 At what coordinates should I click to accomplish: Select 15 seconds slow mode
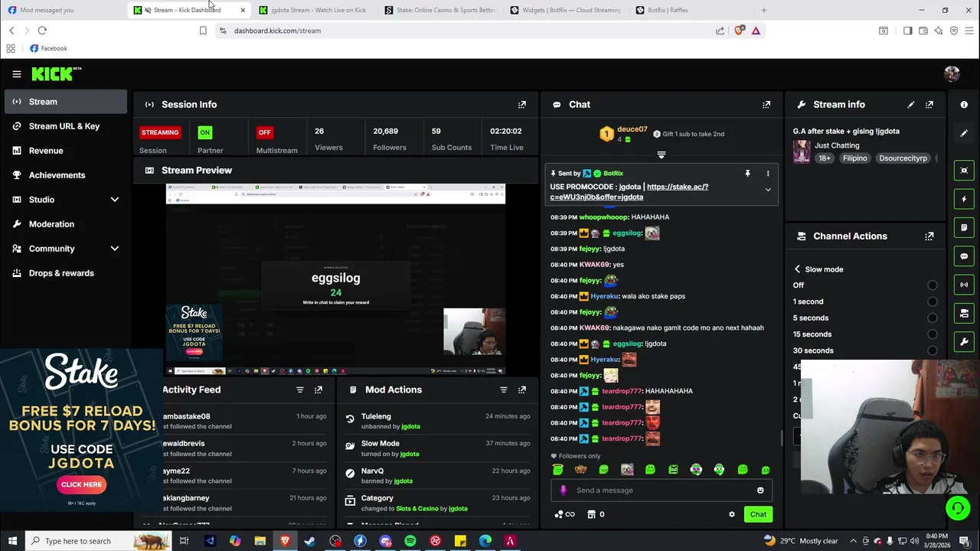(932, 334)
